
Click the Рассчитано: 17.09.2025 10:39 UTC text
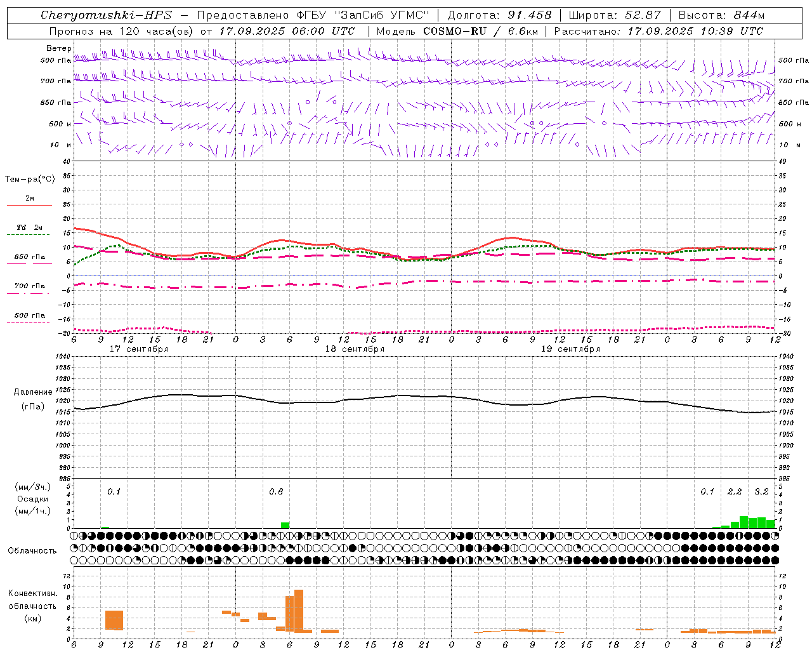pyautogui.click(x=659, y=31)
